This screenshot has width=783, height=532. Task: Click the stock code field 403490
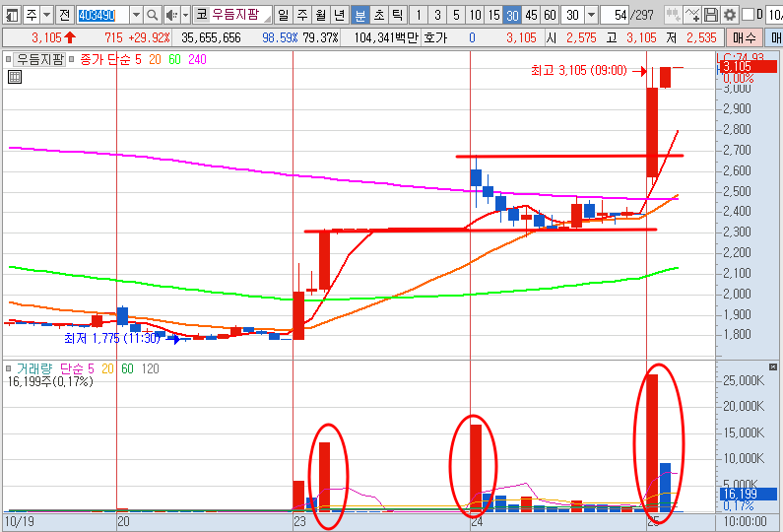click(101, 16)
